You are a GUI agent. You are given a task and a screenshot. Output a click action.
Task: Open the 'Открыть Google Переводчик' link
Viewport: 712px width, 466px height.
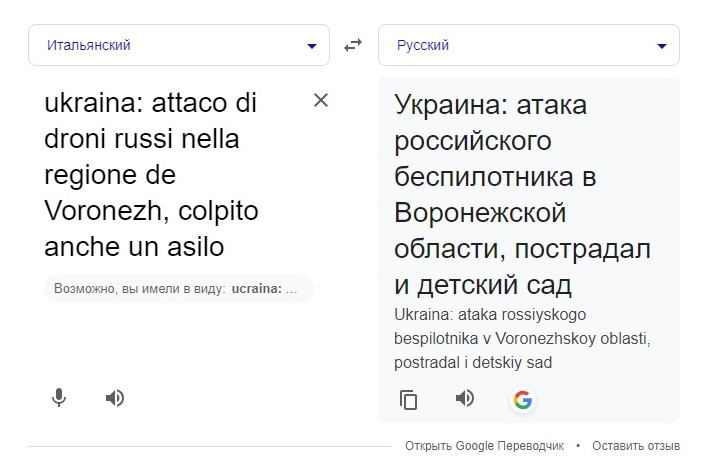484,446
